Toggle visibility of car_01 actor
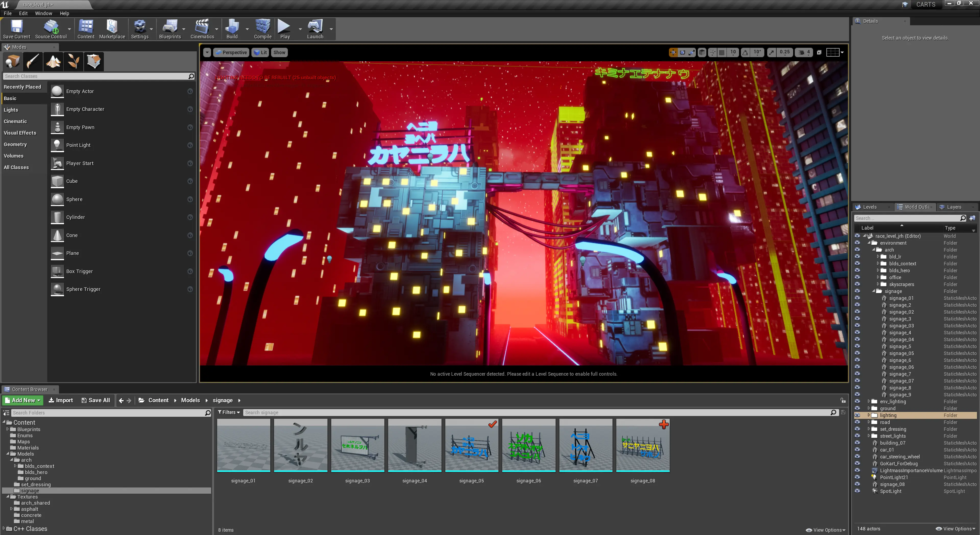This screenshot has width=980, height=535. (857, 449)
